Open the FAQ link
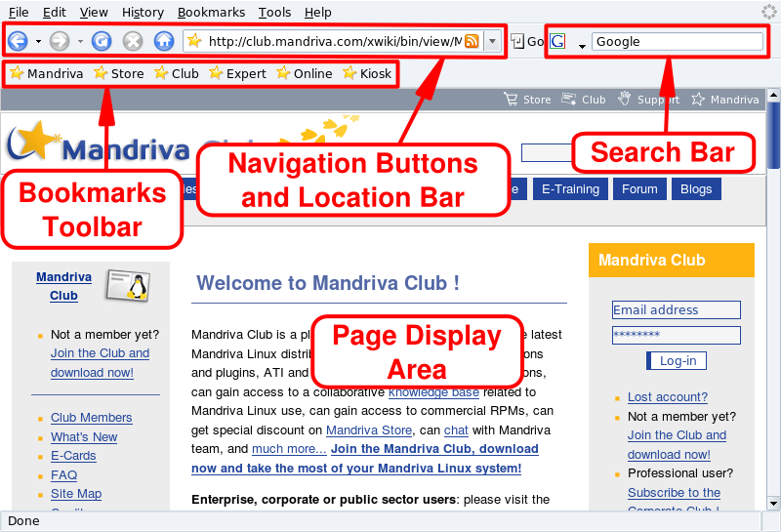This screenshot has width=781, height=532. (63, 475)
